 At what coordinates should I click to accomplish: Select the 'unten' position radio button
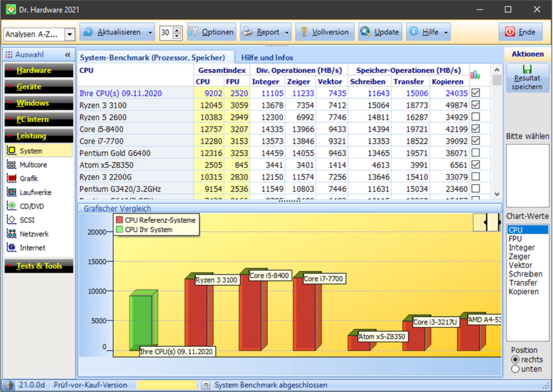click(x=516, y=369)
